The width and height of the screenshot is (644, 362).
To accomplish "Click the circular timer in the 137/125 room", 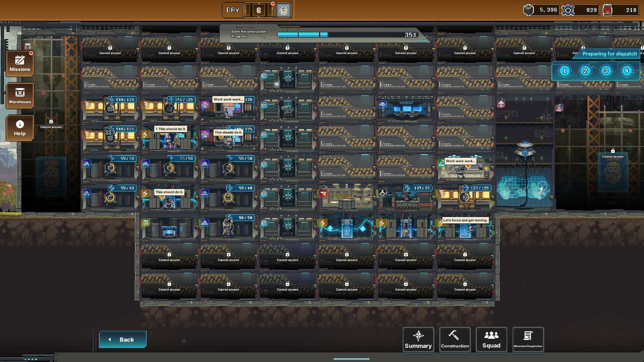I will 465,197.
